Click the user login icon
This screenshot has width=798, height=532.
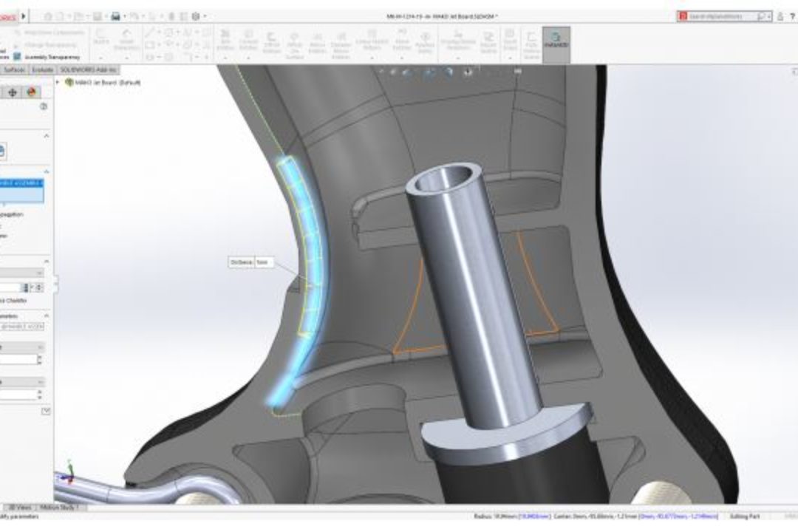(x=780, y=16)
